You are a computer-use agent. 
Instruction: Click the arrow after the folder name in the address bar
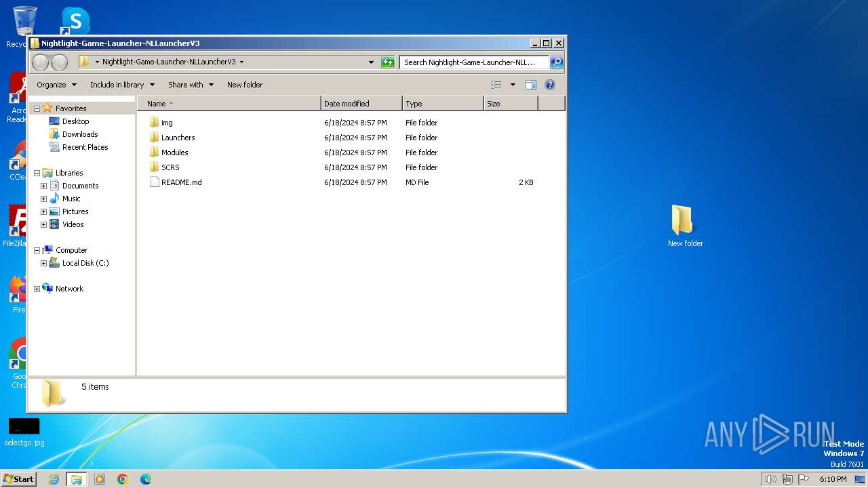tap(241, 62)
